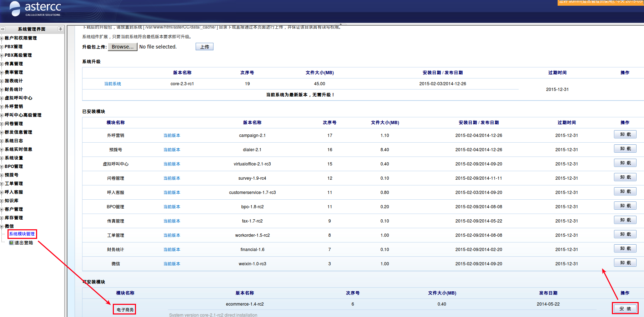Uninstall the 外呼营销 campaign module
Viewport: 644px width, 317px height.
(625, 134)
